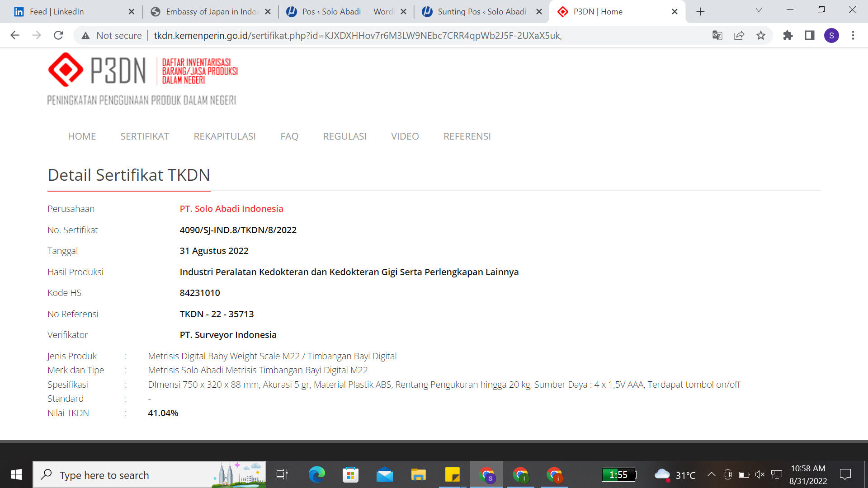The image size is (868, 488).
Task: Click the Windows taskbar search box
Action: (x=149, y=474)
